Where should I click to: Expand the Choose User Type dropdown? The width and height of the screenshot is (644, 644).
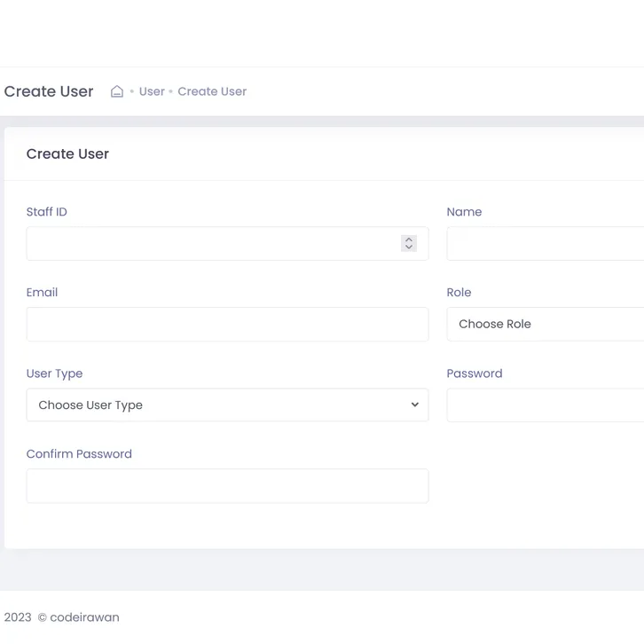(227, 405)
